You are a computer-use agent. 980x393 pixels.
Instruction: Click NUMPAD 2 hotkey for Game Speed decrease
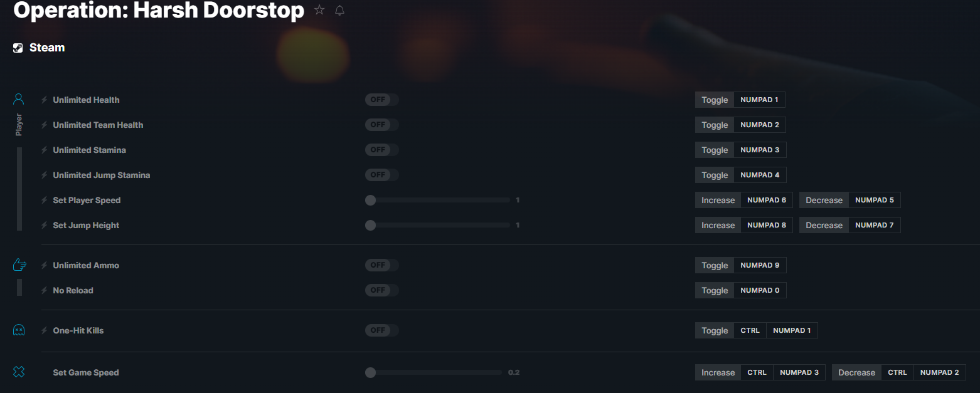click(x=939, y=372)
